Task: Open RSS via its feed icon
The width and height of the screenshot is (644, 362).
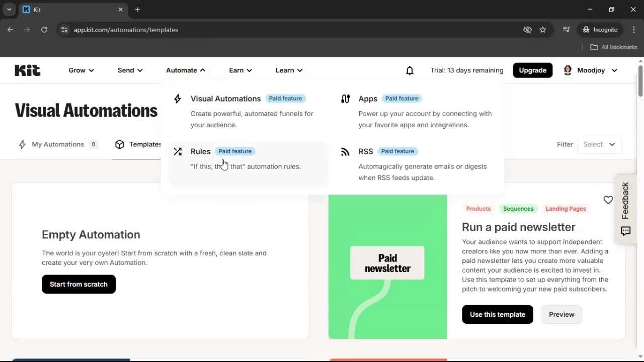Action: pos(345,151)
